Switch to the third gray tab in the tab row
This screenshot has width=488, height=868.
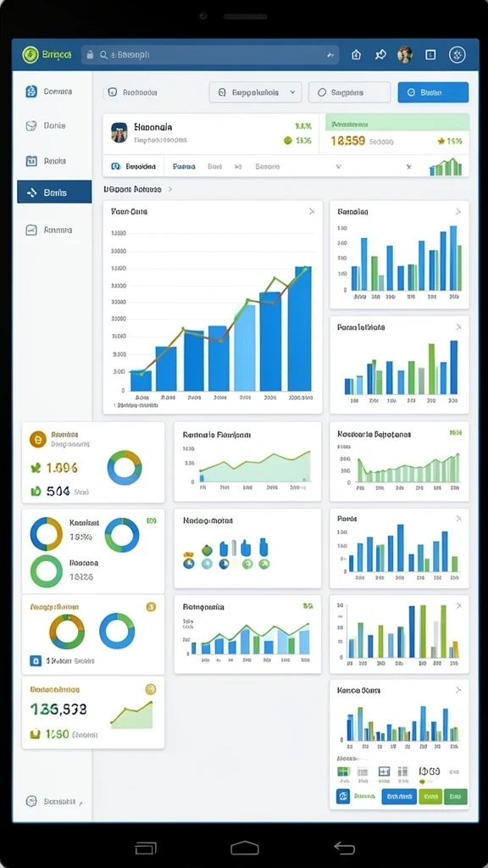[x=214, y=166]
